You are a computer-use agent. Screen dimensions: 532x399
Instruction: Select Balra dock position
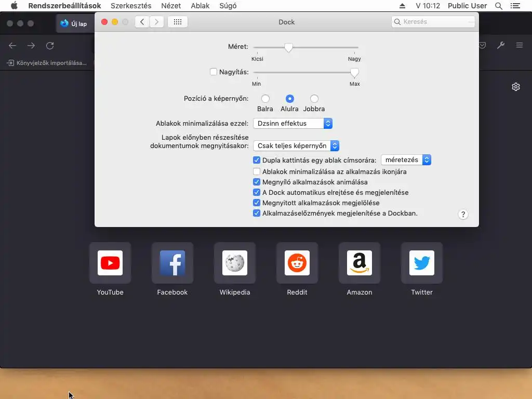click(x=265, y=99)
